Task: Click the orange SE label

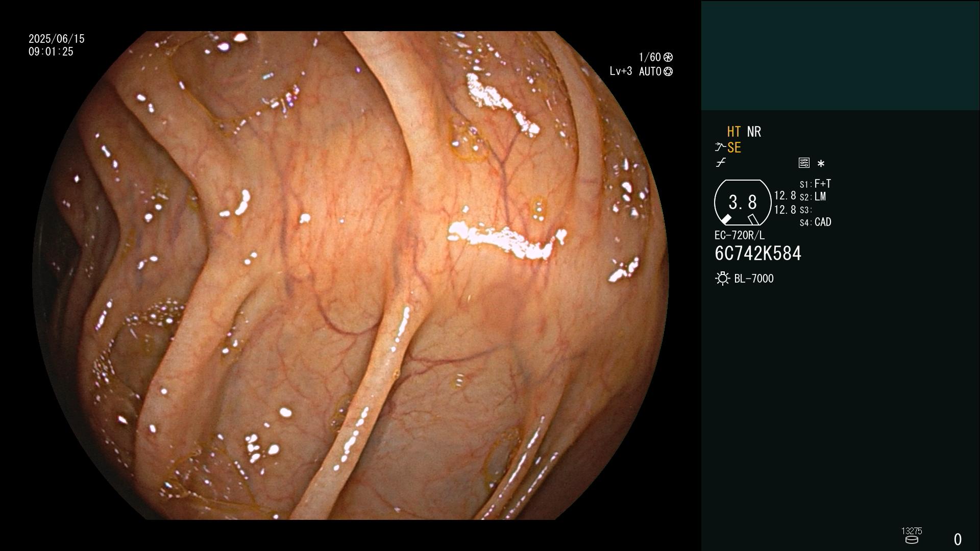Action: (x=734, y=147)
